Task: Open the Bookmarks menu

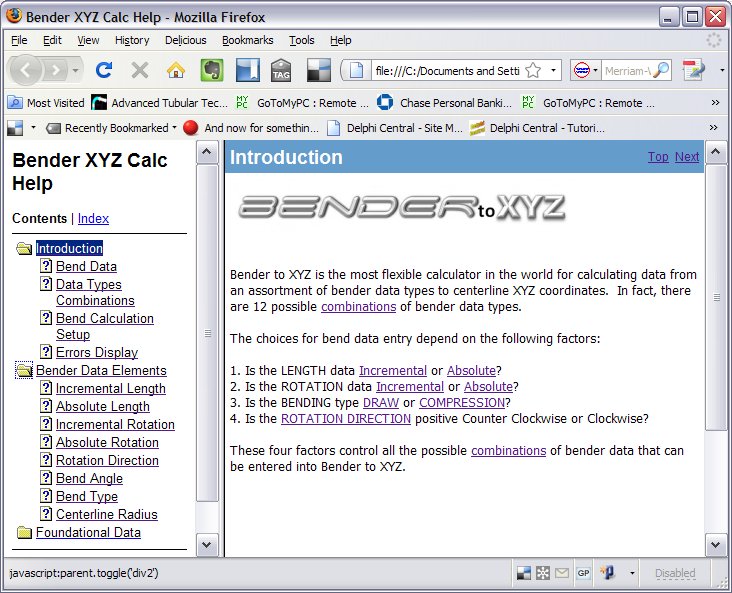Action: (x=249, y=40)
